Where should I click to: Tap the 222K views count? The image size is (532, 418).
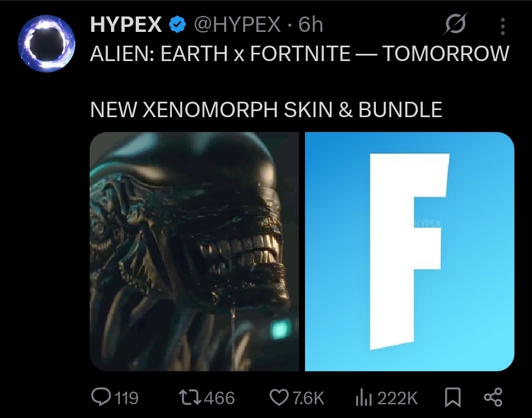[397, 398]
